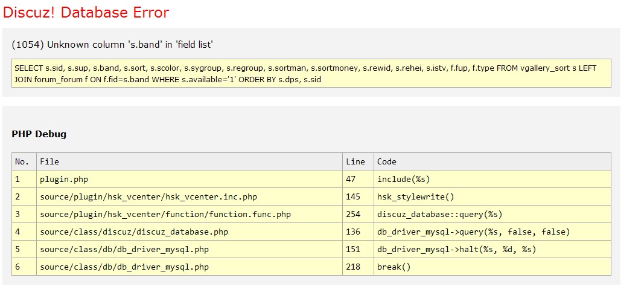The height and width of the screenshot is (292, 644).
Task: Select the 'db_driver_mysql->halt' code cell
Action: [x=493, y=249]
